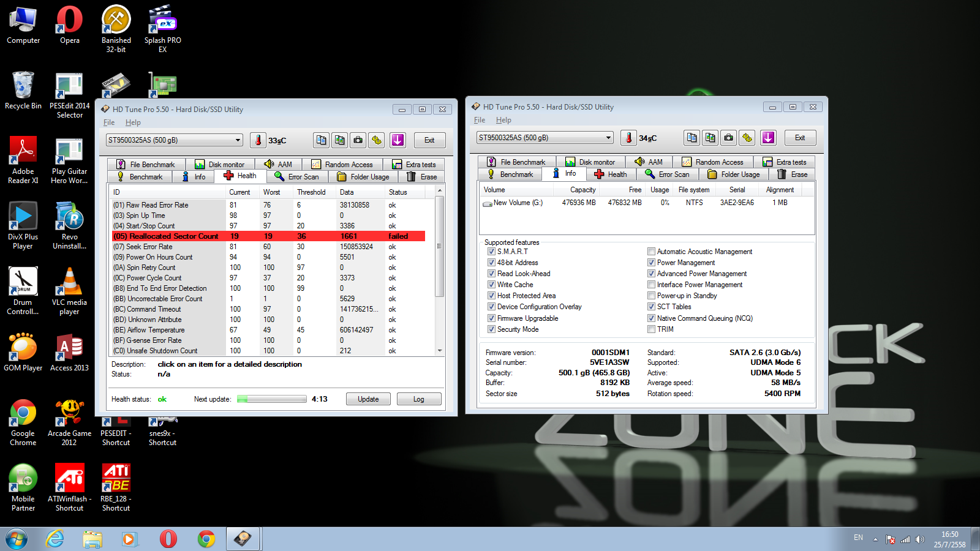The height and width of the screenshot is (551, 980).
Task: Select the GOM Player desktop icon
Action: (23, 352)
